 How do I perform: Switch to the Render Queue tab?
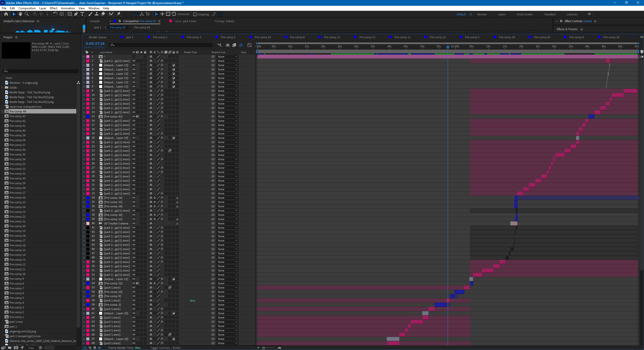[97, 37]
